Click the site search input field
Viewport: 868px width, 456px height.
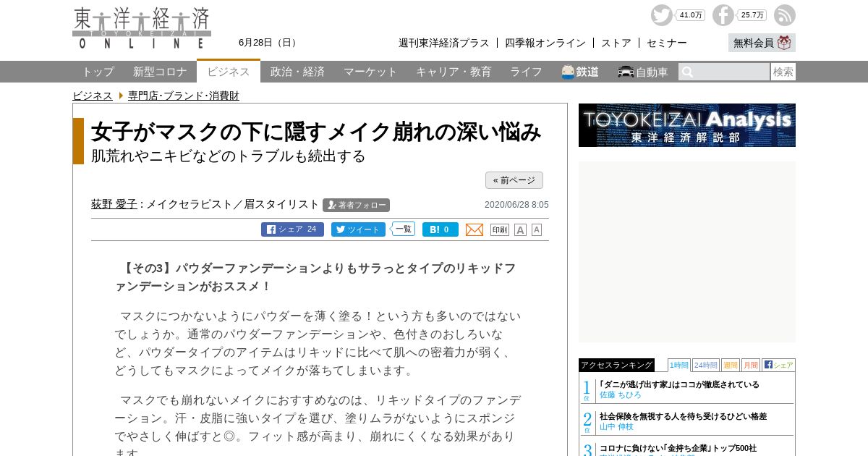pos(724,72)
